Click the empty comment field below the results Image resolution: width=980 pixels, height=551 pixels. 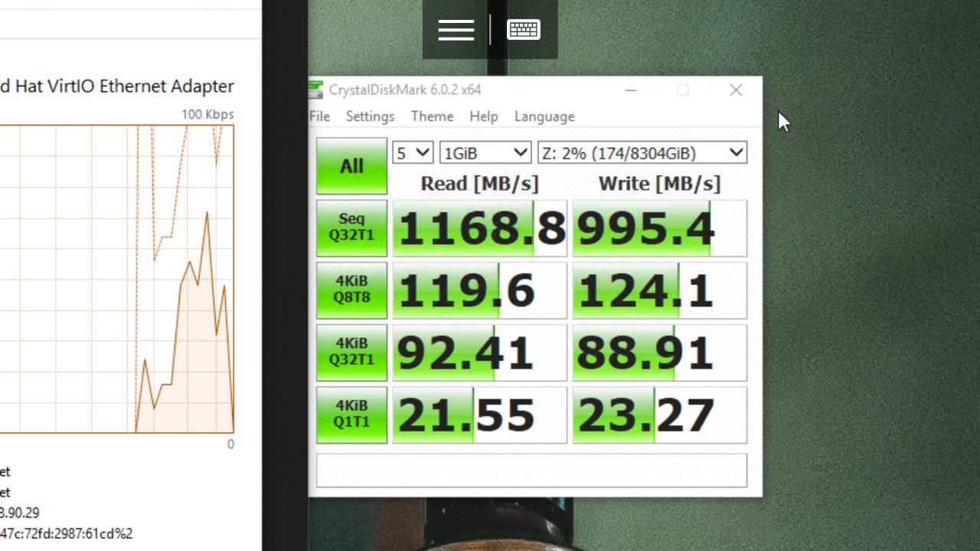[x=531, y=471]
